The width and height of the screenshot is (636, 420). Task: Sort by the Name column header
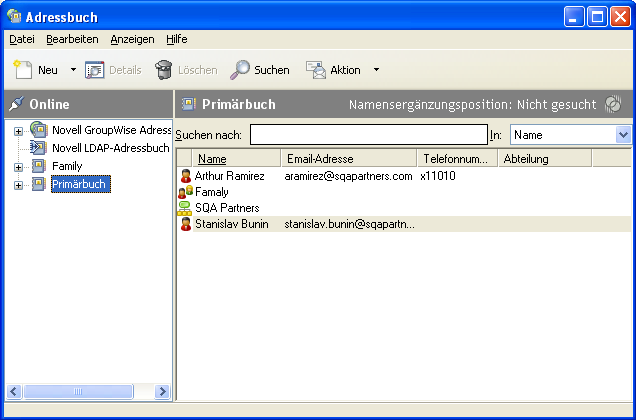pos(236,159)
